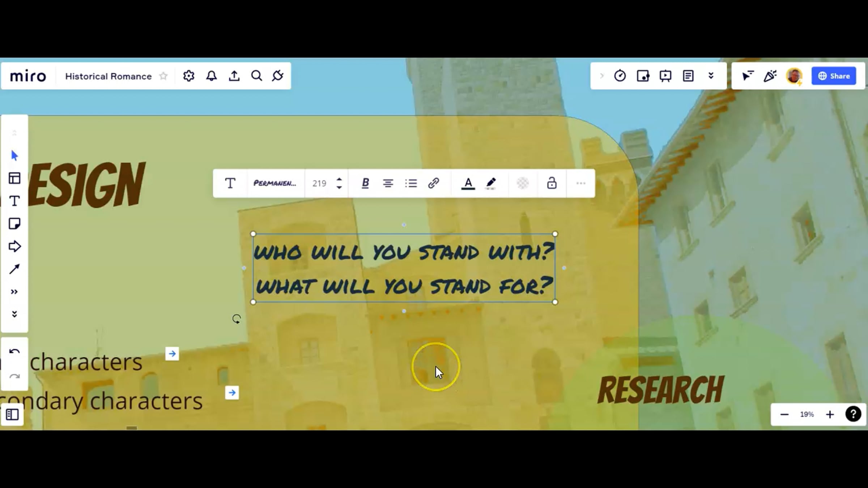Change the text highlight color
Screen dimensions: 868x488
pos(491,184)
